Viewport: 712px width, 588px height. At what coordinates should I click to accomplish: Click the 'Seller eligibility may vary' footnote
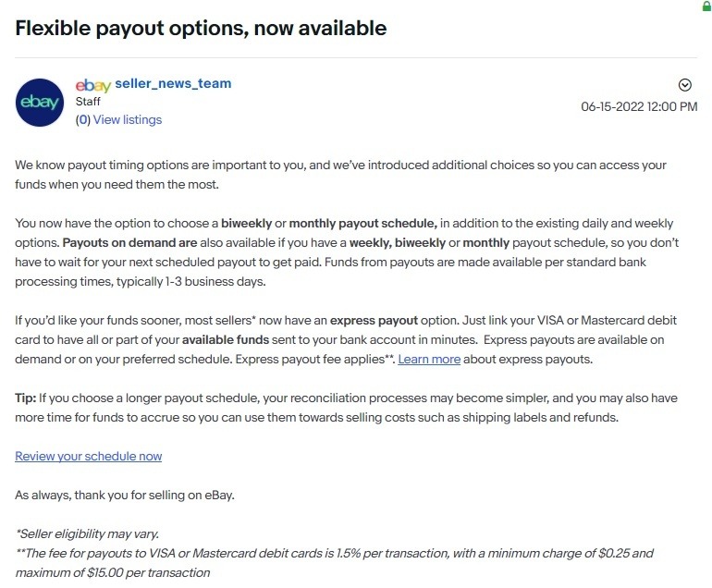pos(87,533)
